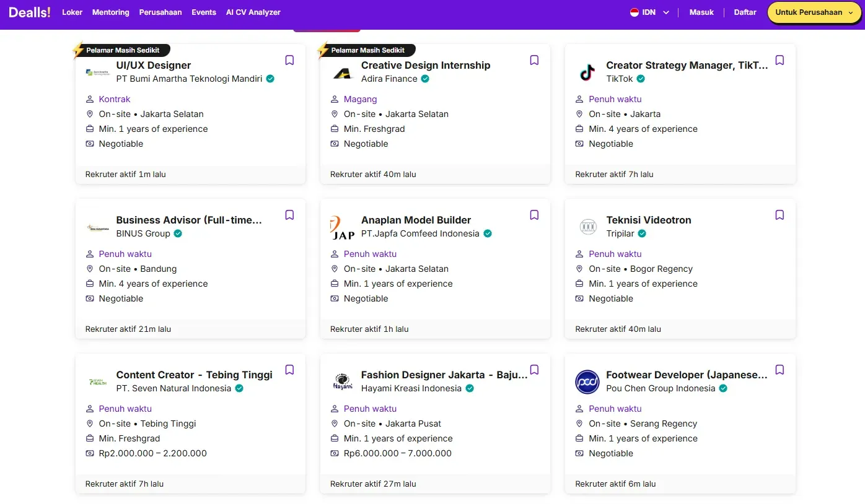The height and width of the screenshot is (504, 865).
Task: Open Pou Chen Group Indonesia company name
Action: pos(661,388)
